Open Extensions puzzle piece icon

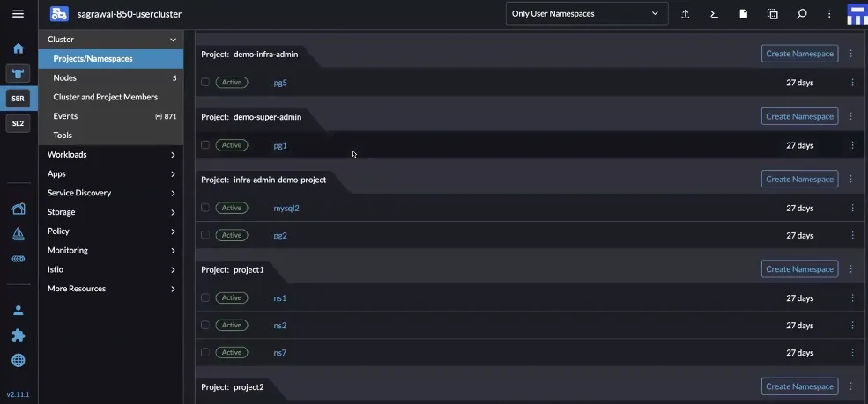[19, 335]
